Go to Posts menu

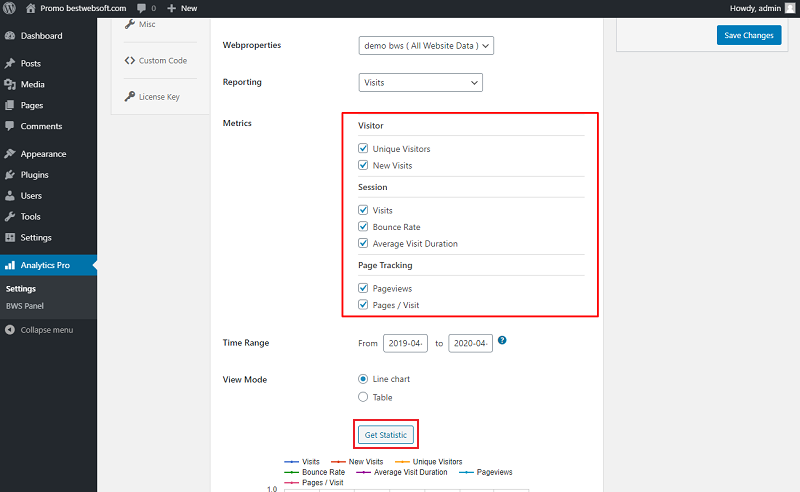(x=48, y=63)
